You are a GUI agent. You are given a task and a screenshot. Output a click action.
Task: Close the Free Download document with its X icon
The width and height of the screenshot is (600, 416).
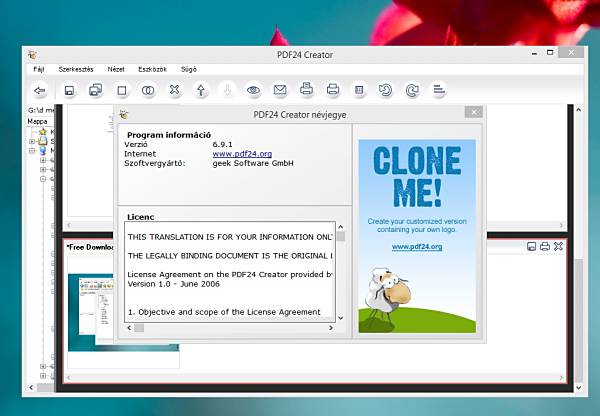(x=558, y=246)
